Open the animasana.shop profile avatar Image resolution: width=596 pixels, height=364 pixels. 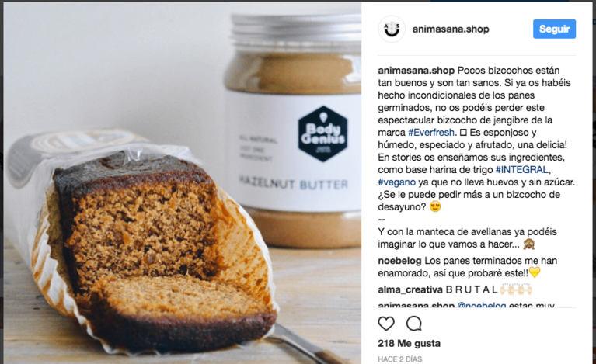[x=392, y=29]
